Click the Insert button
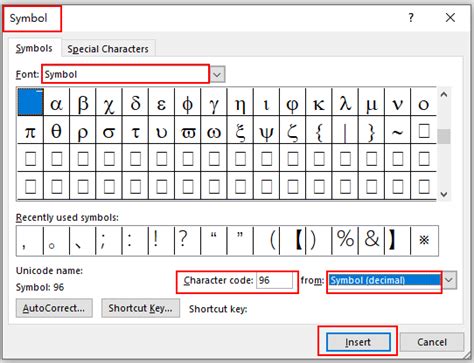Viewport: 474px width, 363px height. [358, 342]
